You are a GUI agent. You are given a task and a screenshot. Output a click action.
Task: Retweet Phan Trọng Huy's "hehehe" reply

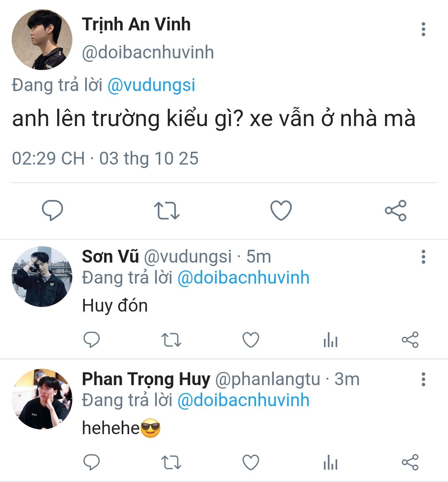pos(171,463)
